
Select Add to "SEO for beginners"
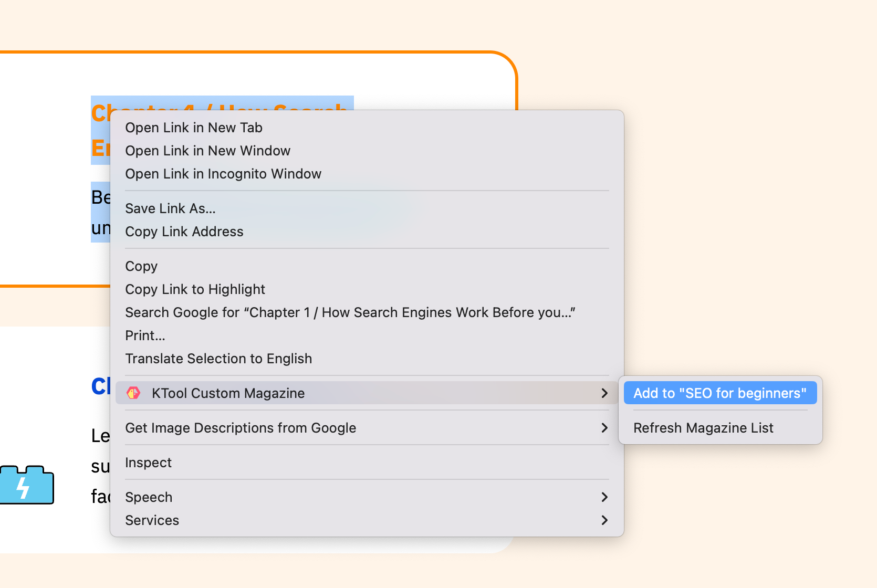tap(720, 393)
